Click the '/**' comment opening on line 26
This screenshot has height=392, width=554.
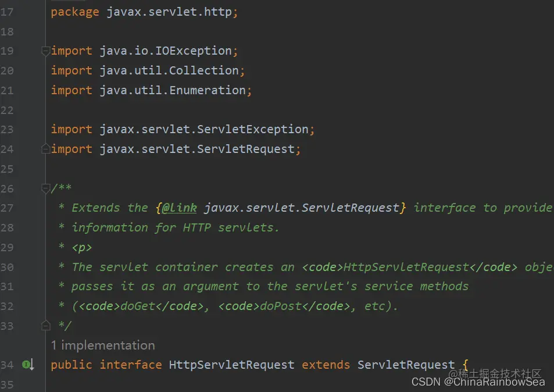tap(61, 188)
